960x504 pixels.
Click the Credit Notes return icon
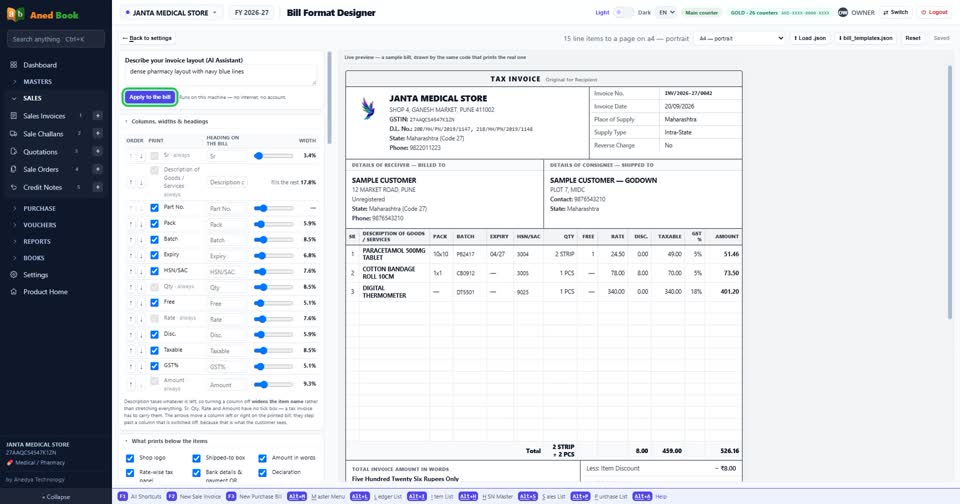click(13, 187)
